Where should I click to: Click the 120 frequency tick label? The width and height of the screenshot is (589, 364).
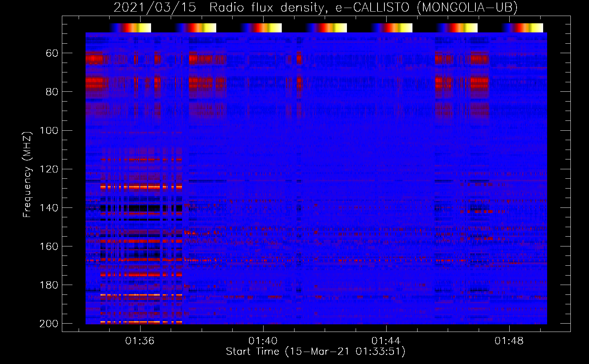(49, 169)
